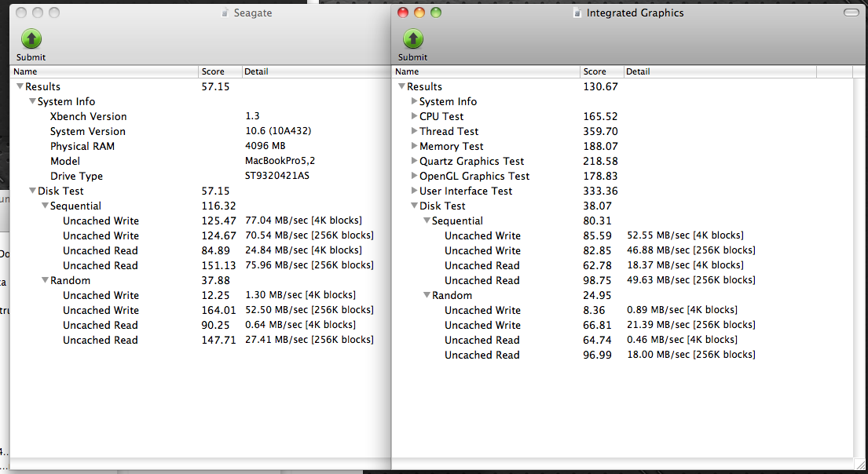Select the Model row showing MacBookPro5,2
This screenshot has width=868, height=474.
coord(200,161)
